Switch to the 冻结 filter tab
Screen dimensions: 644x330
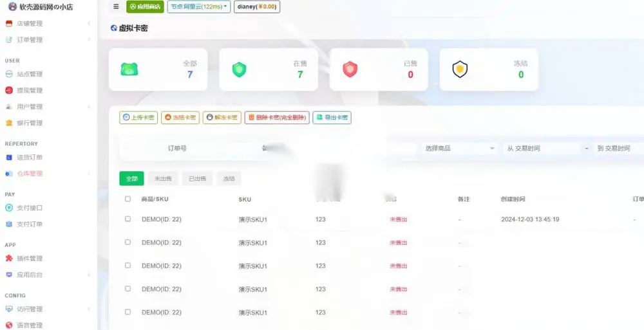pos(229,179)
